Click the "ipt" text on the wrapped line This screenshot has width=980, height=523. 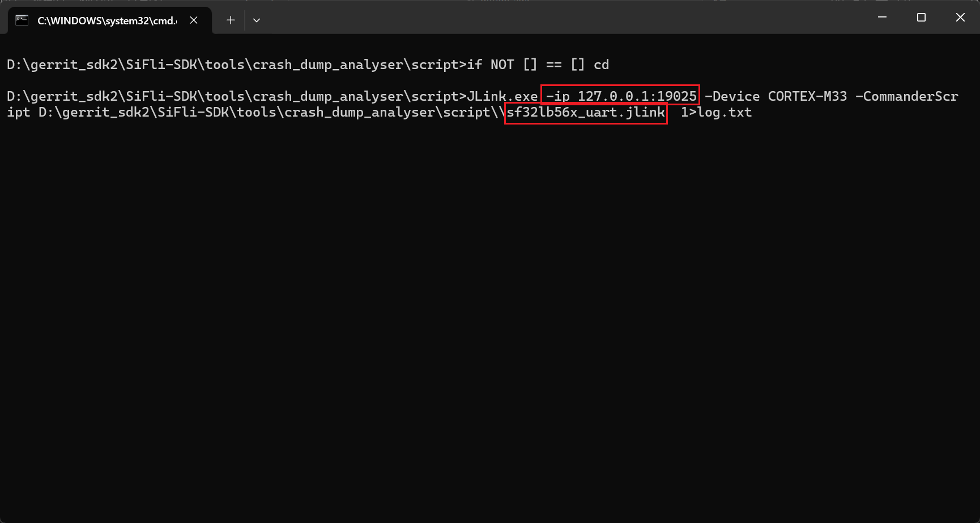coord(18,112)
